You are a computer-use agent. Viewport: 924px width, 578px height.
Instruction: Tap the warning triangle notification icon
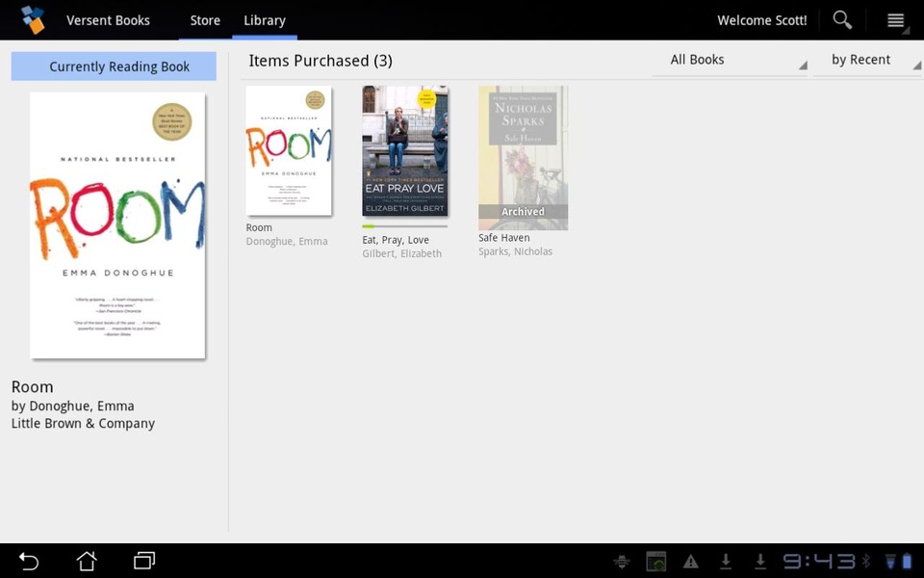pyautogui.click(x=691, y=562)
